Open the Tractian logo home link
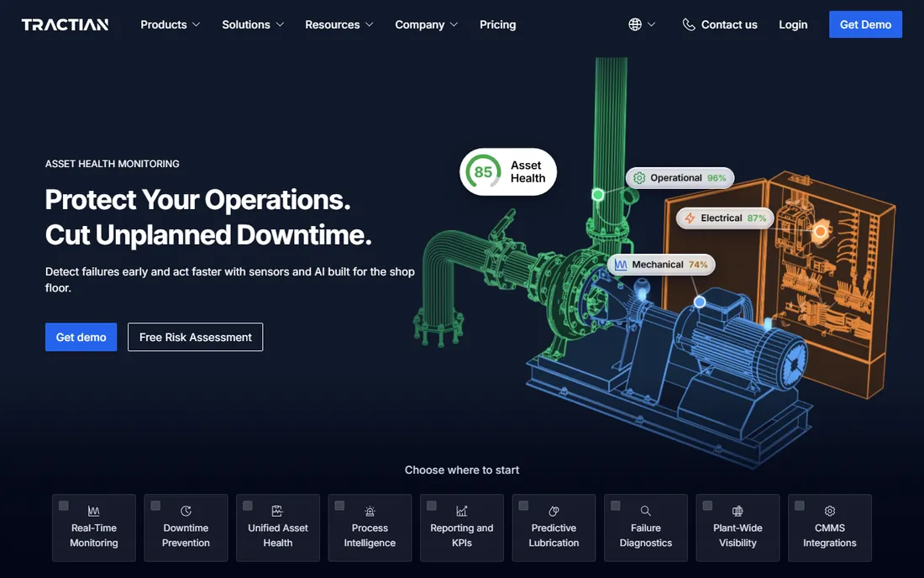The height and width of the screenshot is (578, 924). pyautogui.click(x=65, y=24)
